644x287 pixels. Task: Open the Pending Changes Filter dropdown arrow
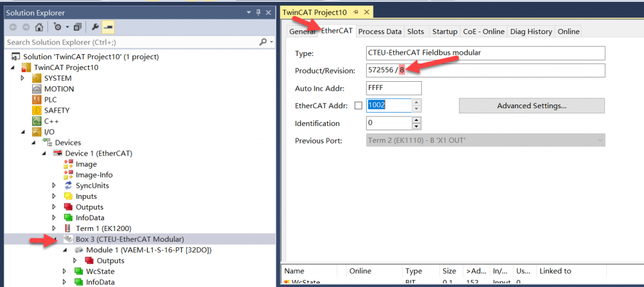[67, 28]
